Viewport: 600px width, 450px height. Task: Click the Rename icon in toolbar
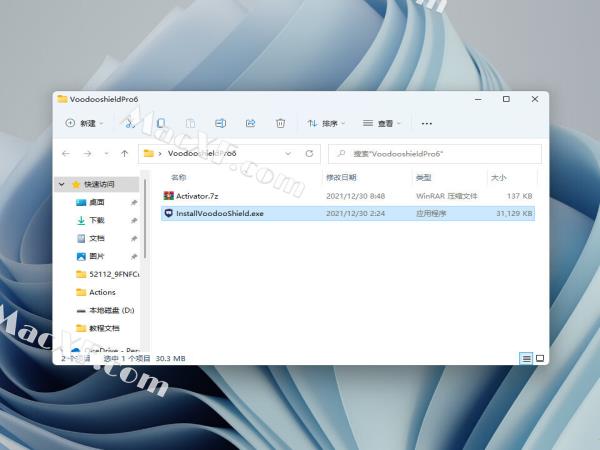coord(220,123)
